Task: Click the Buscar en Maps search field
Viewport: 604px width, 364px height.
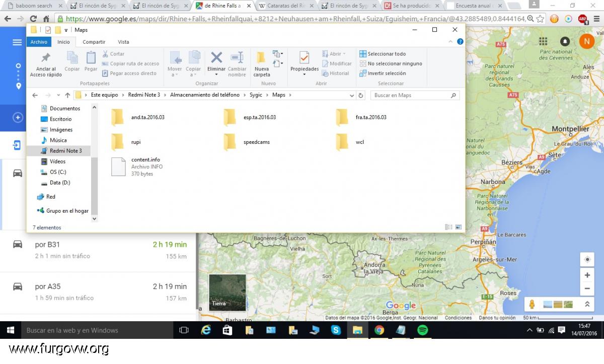Action: coord(415,95)
